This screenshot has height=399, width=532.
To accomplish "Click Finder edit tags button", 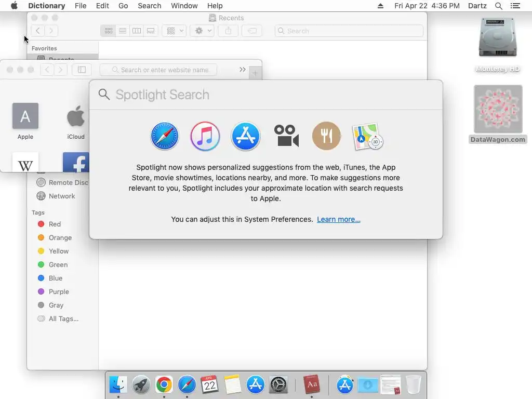I will click(x=252, y=31).
